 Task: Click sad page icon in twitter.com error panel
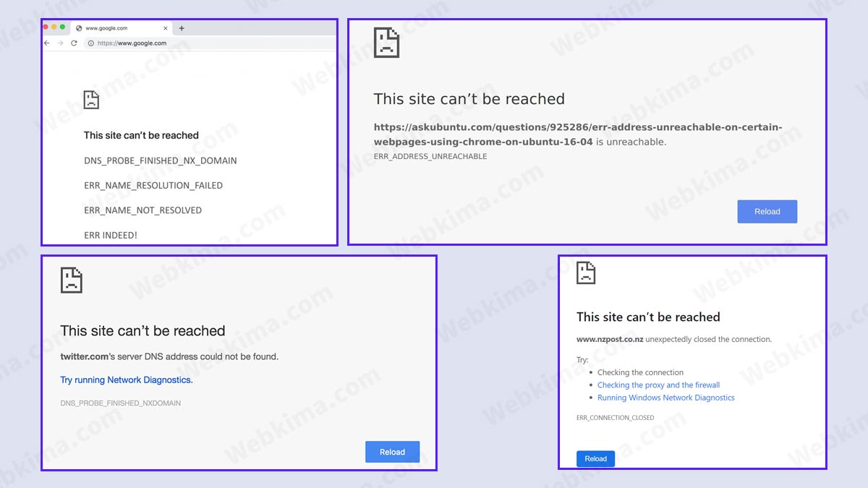coord(72,281)
